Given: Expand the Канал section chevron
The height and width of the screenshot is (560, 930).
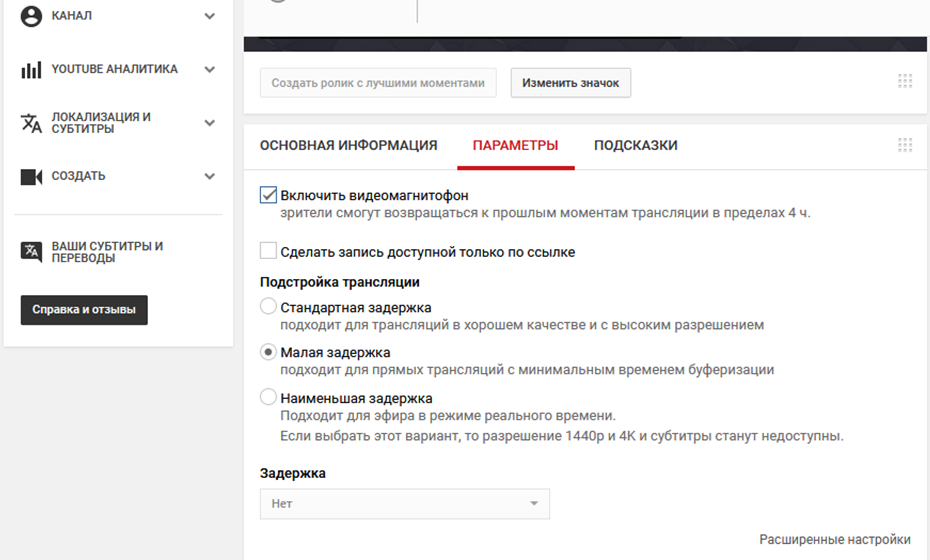Looking at the screenshot, I should click(209, 16).
